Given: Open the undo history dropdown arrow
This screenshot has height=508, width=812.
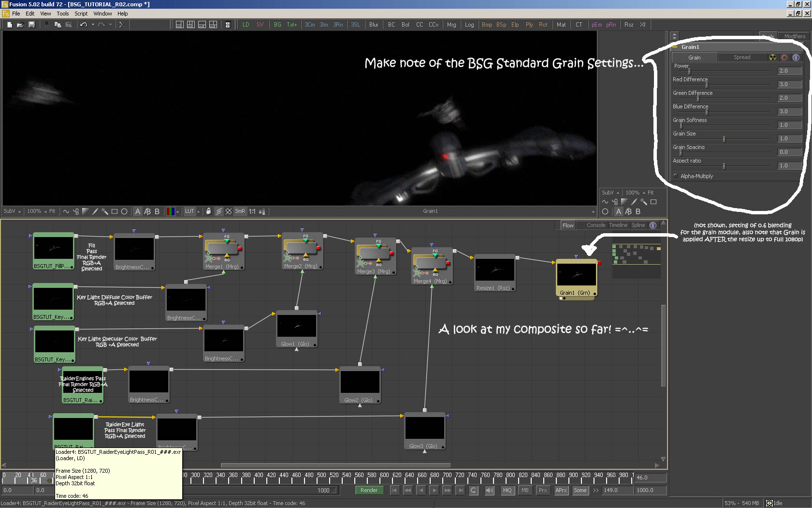Looking at the screenshot, I should coord(93,25).
